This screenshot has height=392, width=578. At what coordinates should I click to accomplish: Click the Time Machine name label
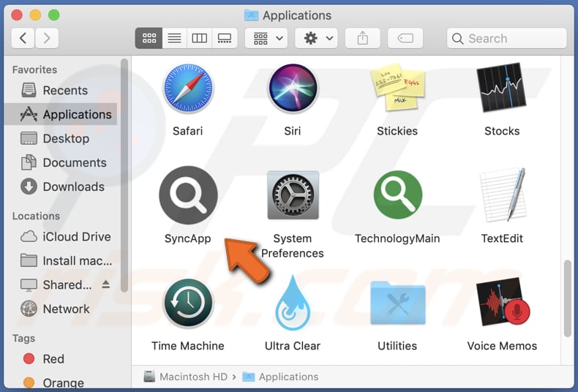tap(188, 346)
